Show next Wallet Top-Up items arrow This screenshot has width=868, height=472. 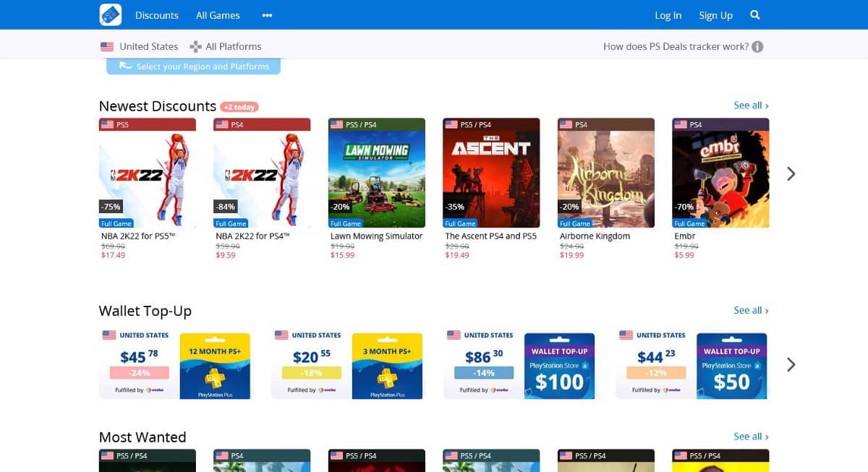point(791,364)
